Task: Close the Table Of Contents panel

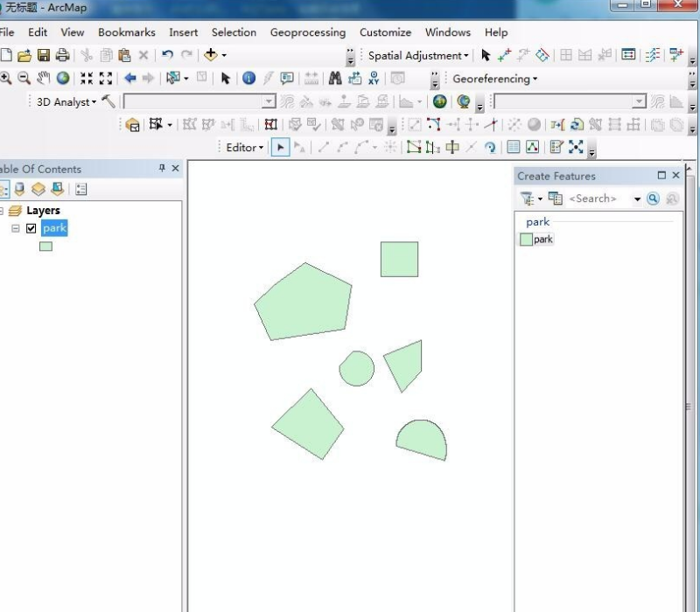Action: coord(176,168)
